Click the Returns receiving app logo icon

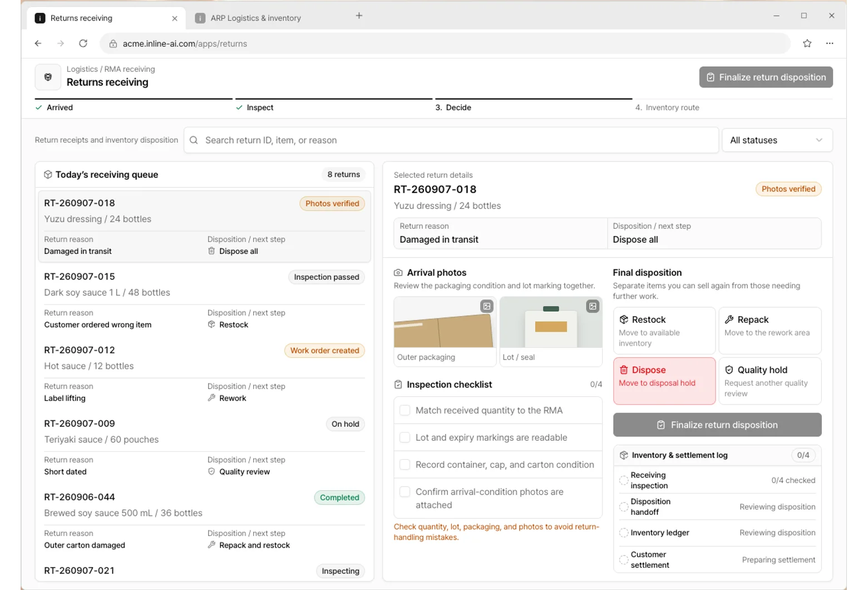[48, 77]
